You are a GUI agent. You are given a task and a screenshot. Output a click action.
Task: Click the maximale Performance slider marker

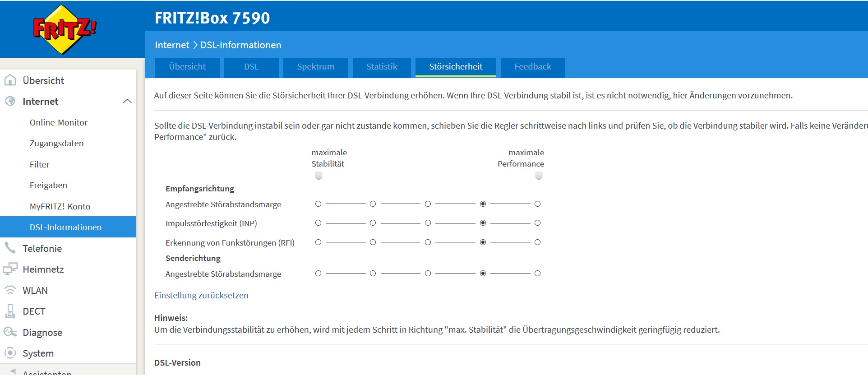click(x=539, y=176)
